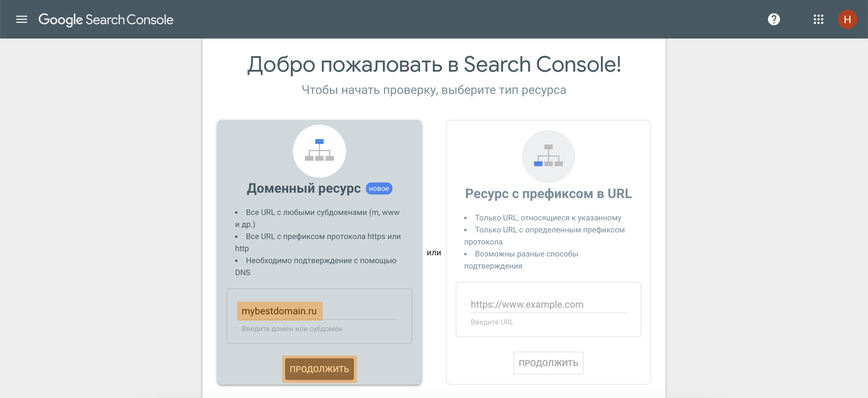Click bullet 'Все URL с любыми субдоменами'

pos(318,218)
